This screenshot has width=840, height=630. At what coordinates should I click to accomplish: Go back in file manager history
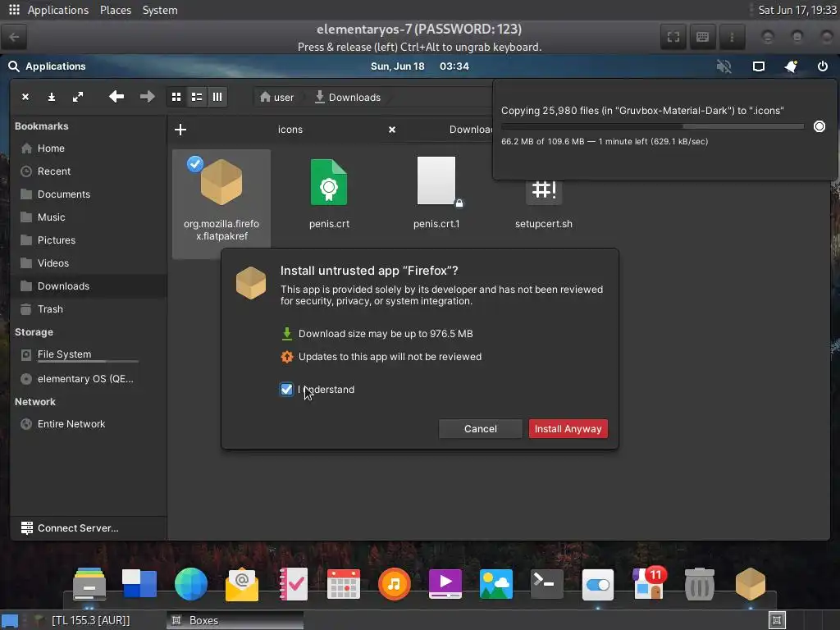click(x=116, y=97)
